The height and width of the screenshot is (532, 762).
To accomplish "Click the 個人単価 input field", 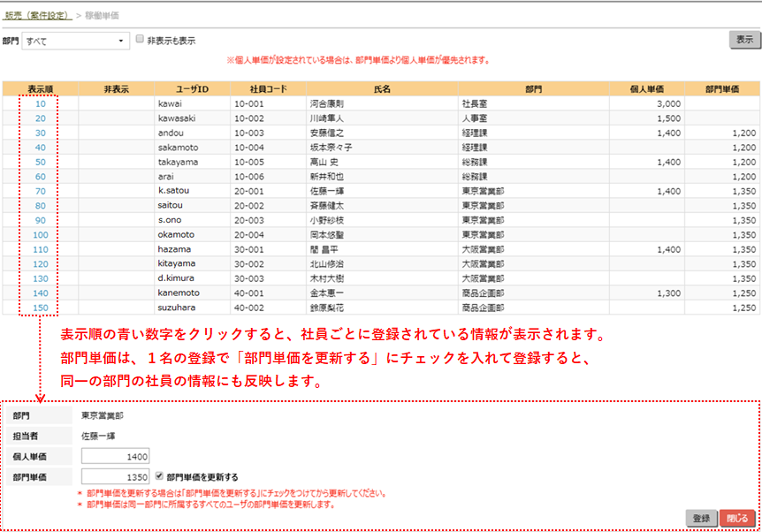I will pyautogui.click(x=115, y=456).
